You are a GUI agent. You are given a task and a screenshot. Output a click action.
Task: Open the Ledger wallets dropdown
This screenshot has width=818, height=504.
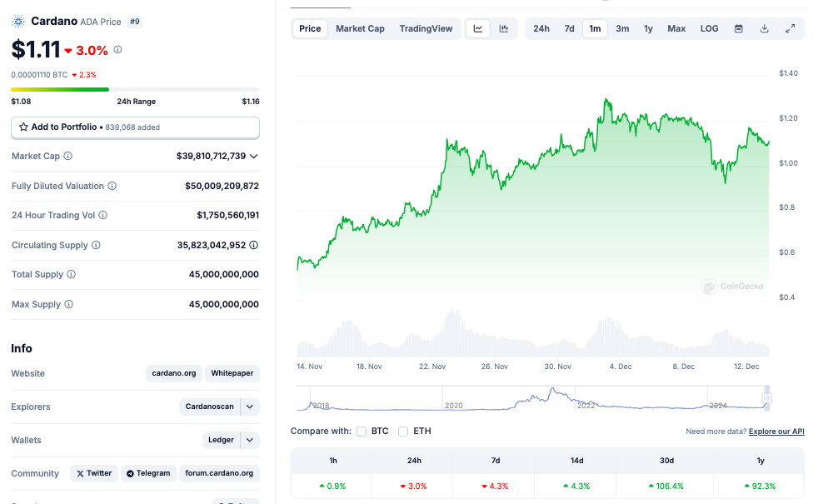pyautogui.click(x=250, y=440)
